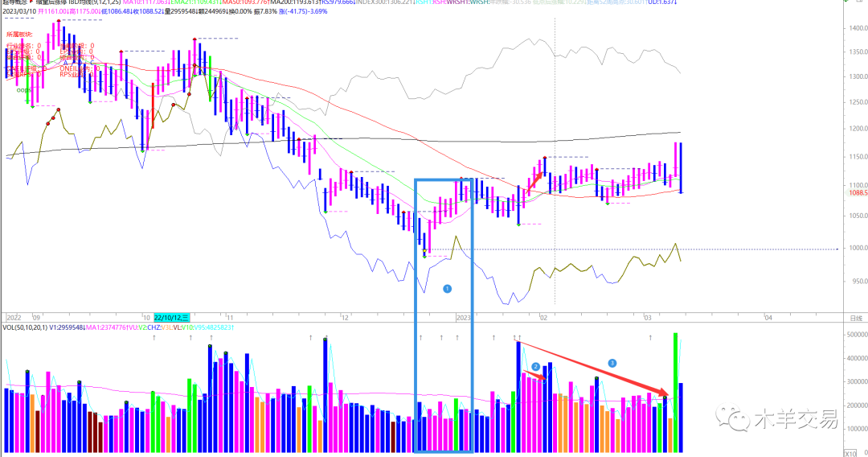Click the 1400.0 price axis label
The width and height of the screenshot is (868, 457).
[x=858, y=27]
